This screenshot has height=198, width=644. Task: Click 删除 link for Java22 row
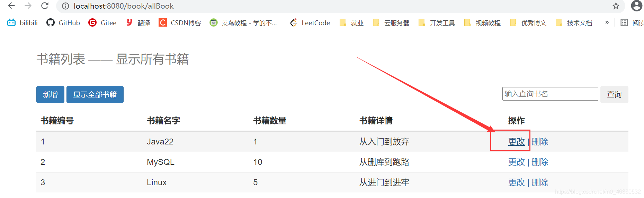[x=540, y=142]
